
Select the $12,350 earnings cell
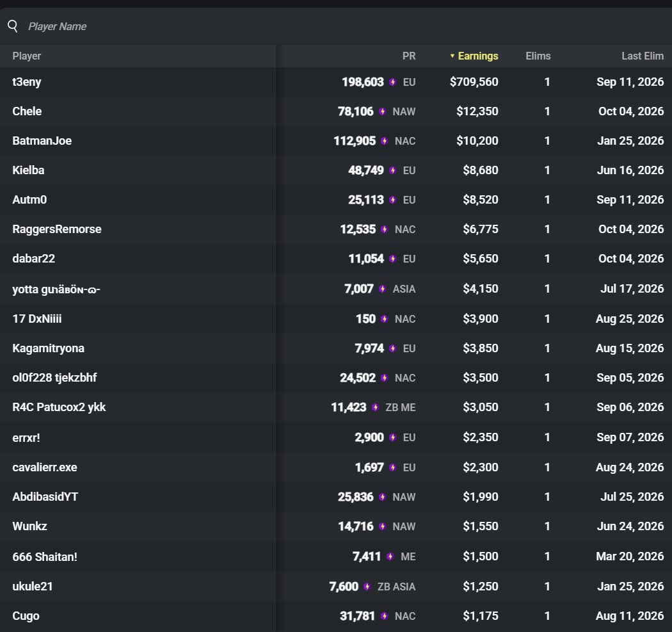pyautogui.click(x=477, y=111)
